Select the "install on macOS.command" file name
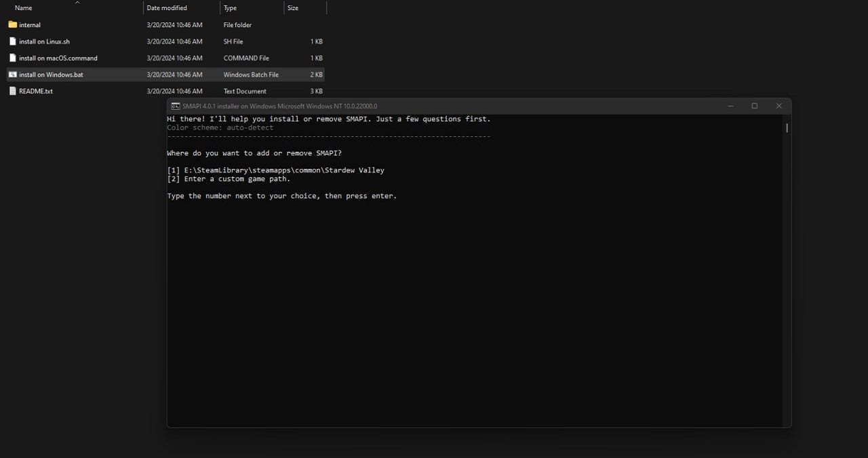Image resolution: width=868 pixels, height=458 pixels. tap(58, 58)
